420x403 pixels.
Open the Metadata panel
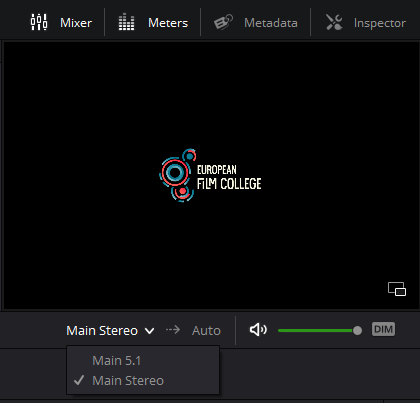tap(256, 23)
